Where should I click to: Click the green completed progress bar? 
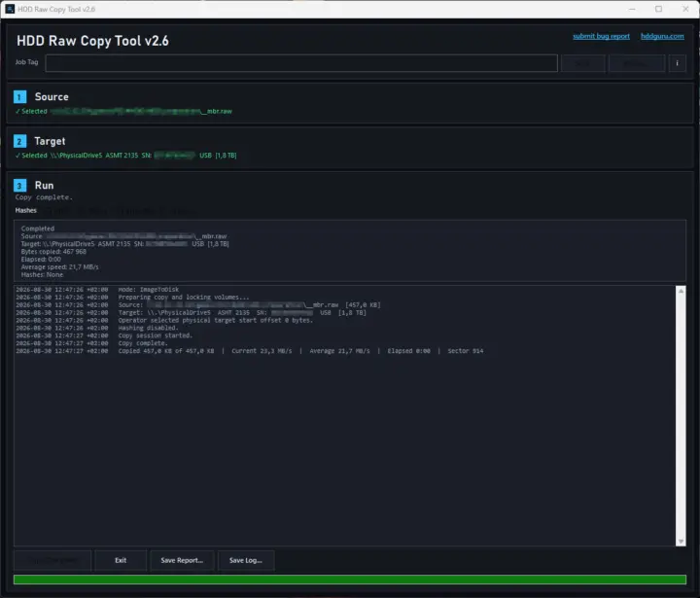(350, 580)
